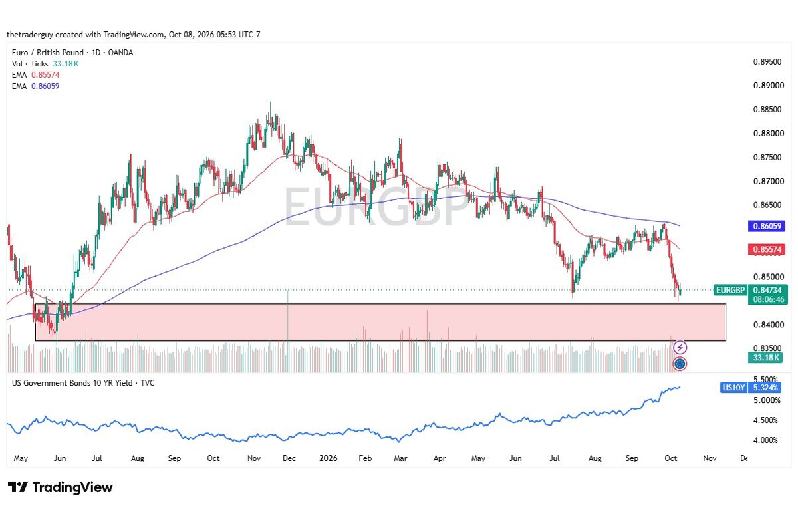Screen dimensions: 798x532
Task: Click the 0.87000 price axis value
Action: (x=767, y=181)
